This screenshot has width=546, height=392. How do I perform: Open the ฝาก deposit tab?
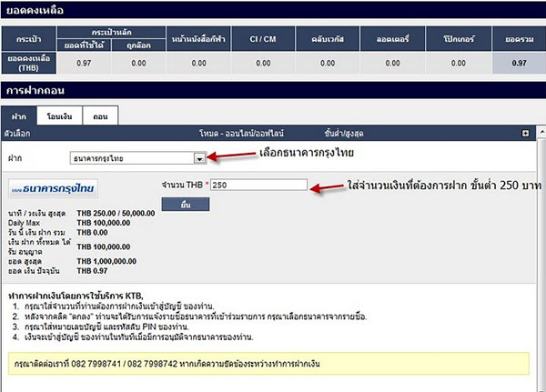[19, 116]
